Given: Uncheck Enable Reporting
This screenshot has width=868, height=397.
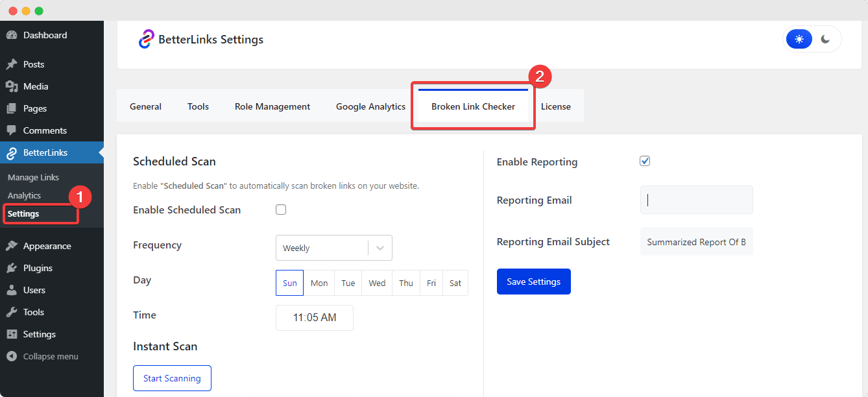Looking at the screenshot, I should click(645, 160).
